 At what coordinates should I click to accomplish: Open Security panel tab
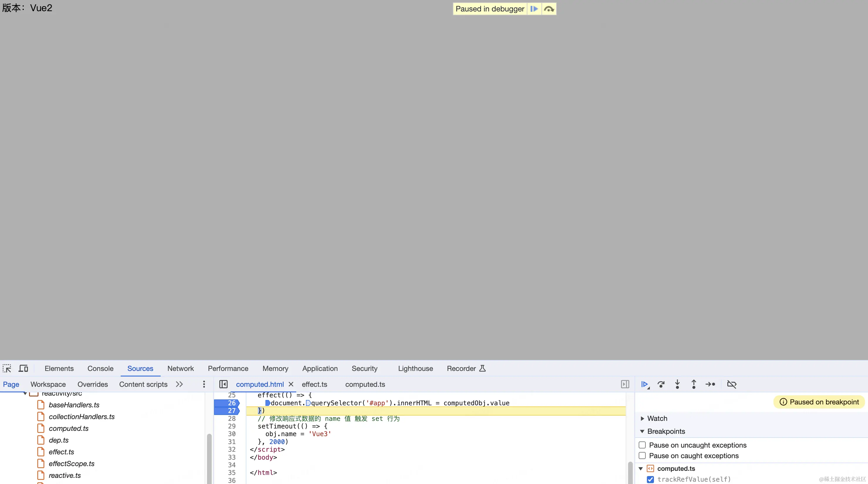pyautogui.click(x=365, y=368)
